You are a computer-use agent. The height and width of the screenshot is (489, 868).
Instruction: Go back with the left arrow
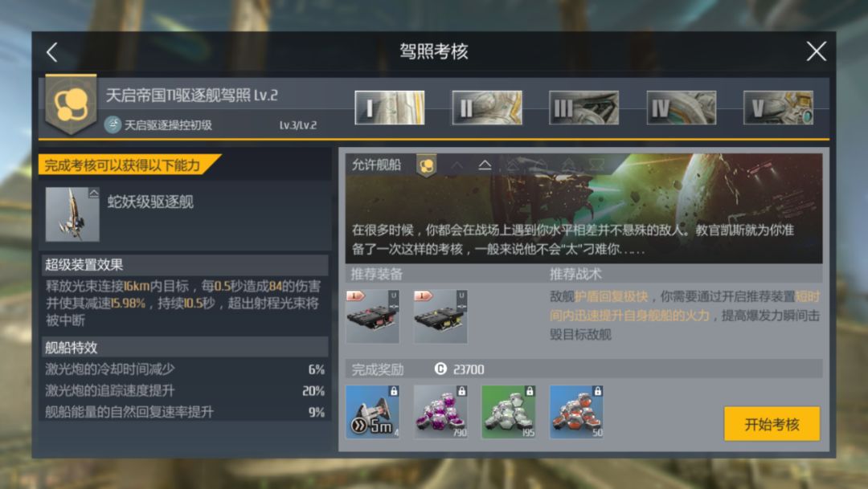coord(52,52)
